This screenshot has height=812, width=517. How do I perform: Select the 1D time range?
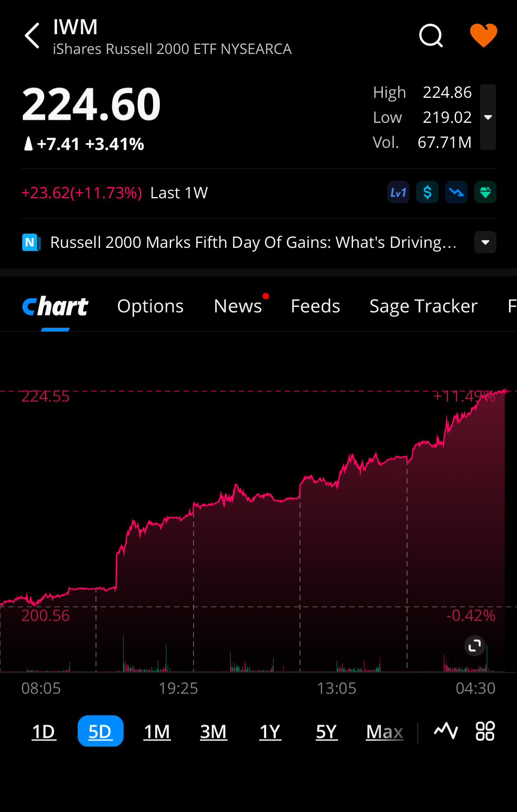click(x=44, y=731)
